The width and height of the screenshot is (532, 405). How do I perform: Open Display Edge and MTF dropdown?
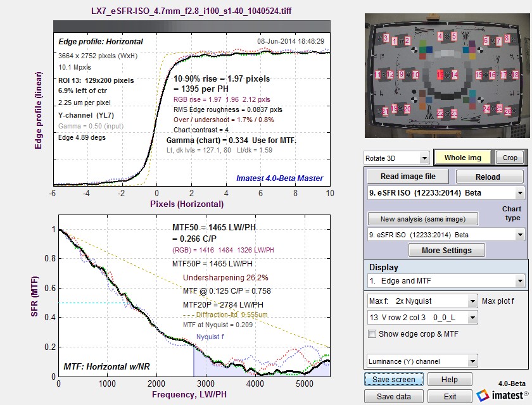pos(446,280)
